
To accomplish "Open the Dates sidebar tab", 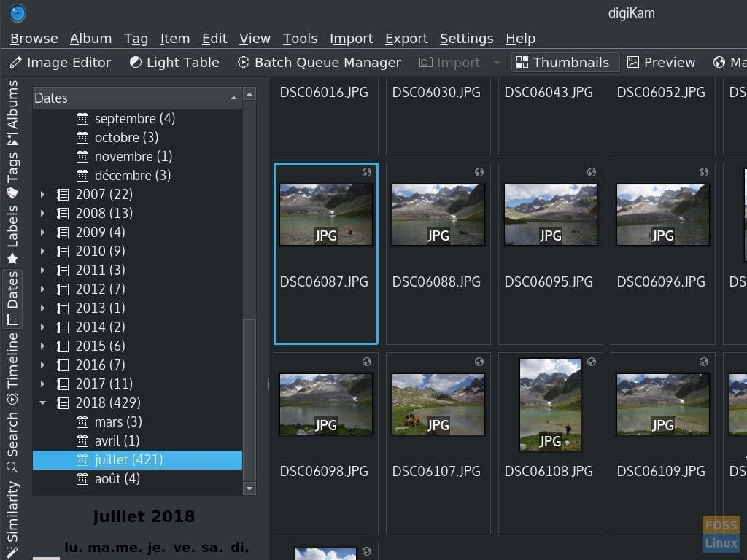I will click(x=12, y=298).
